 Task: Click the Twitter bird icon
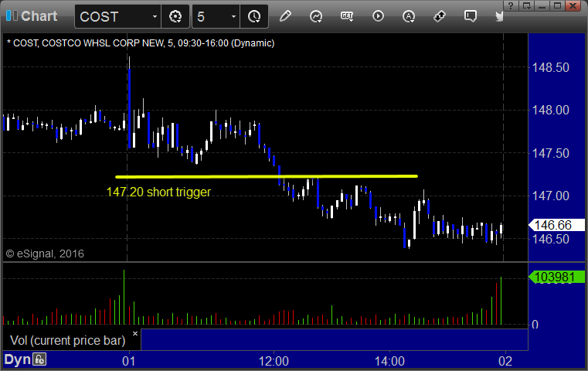[499, 16]
